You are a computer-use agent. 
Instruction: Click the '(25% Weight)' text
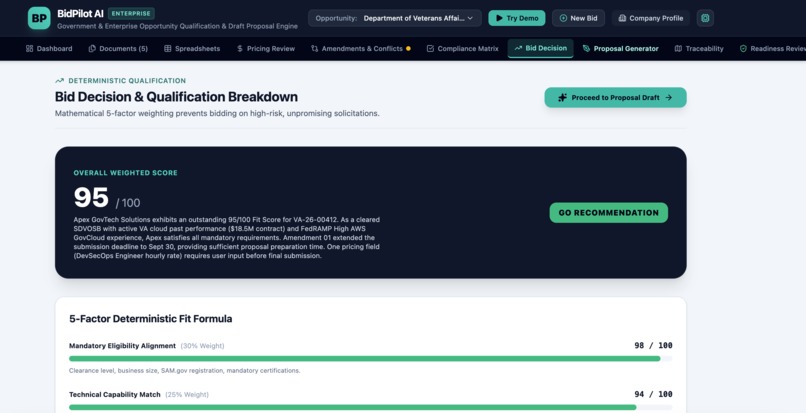187,394
